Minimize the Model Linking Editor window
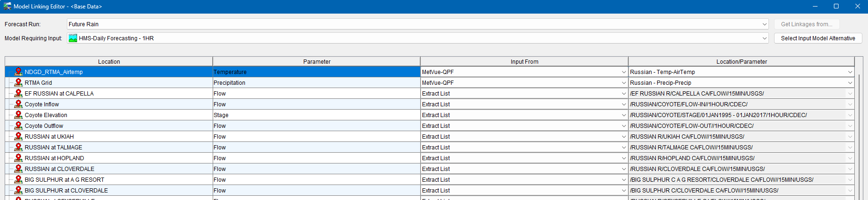Viewport: 868px width, 200px height. click(x=815, y=6)
